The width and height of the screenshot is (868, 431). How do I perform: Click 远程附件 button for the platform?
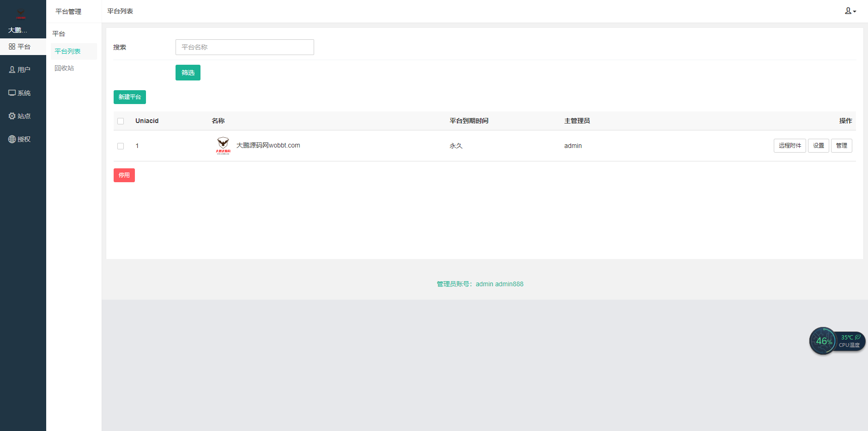(x=789, y=146)
